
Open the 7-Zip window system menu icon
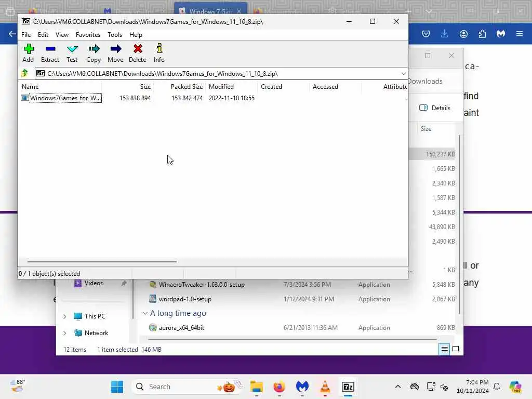pos(26,21)
